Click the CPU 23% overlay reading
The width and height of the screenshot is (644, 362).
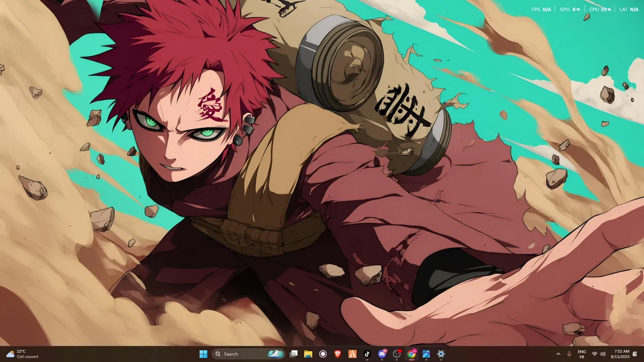tap(600, 10)
